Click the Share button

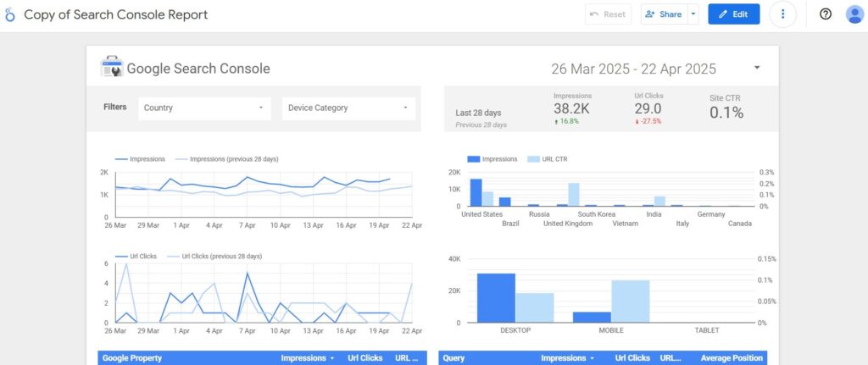pos(664,14)
